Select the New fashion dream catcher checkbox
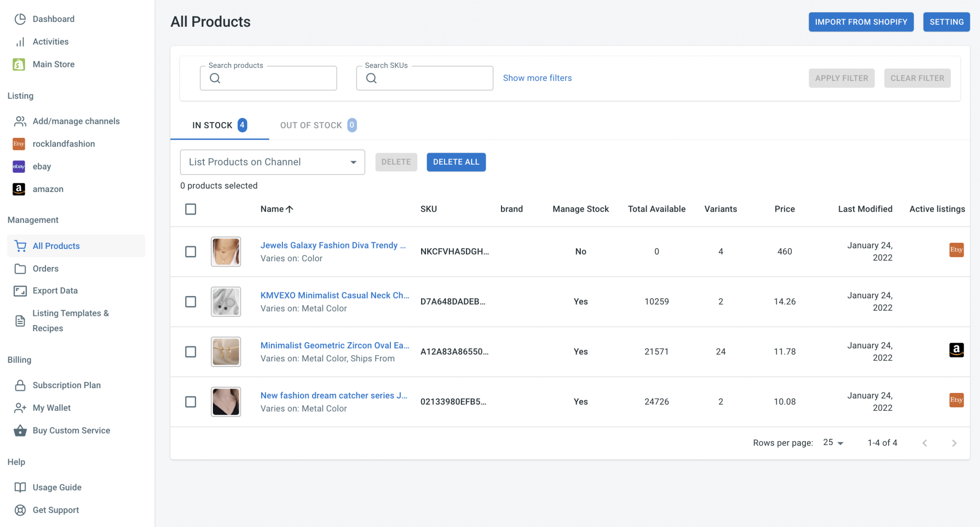Viewport: 980px width, 527px height. point(190,402)
